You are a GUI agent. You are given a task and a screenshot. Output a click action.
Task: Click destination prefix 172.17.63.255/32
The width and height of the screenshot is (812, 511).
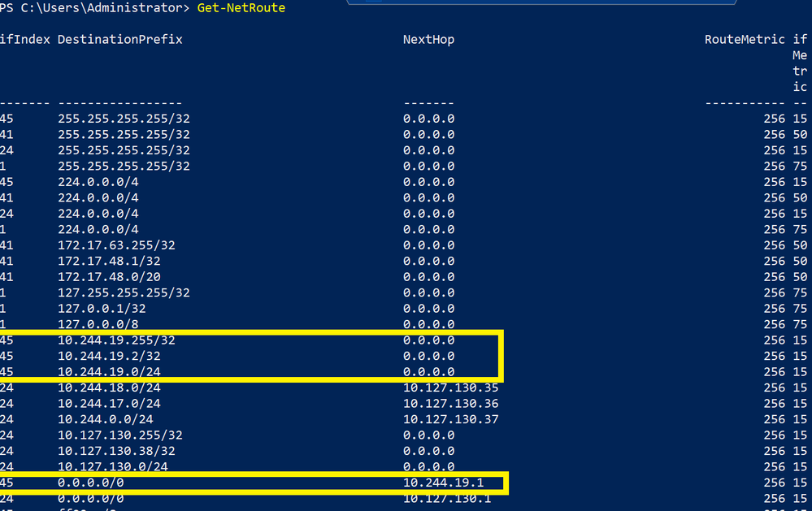tap(116, 245)
